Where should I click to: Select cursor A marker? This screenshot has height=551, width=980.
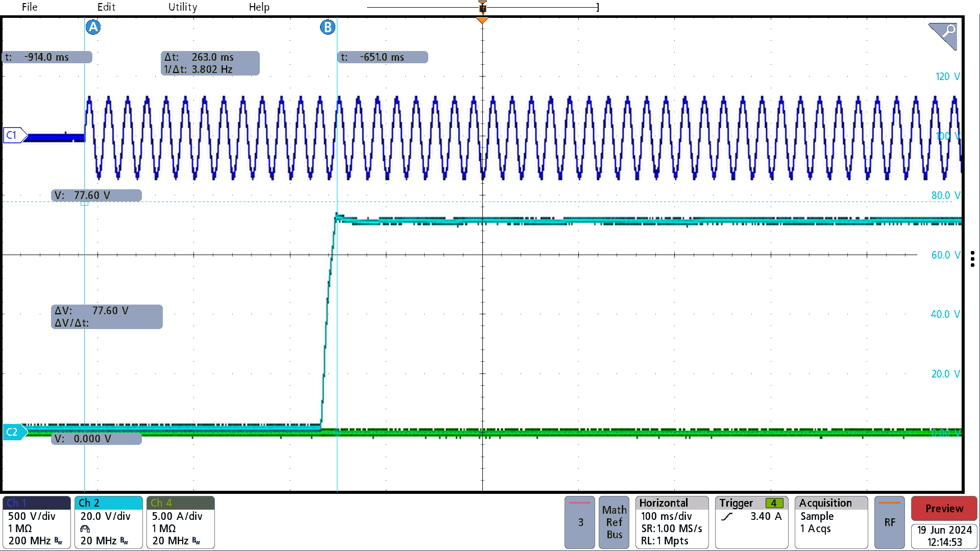(x=93, y=27)
